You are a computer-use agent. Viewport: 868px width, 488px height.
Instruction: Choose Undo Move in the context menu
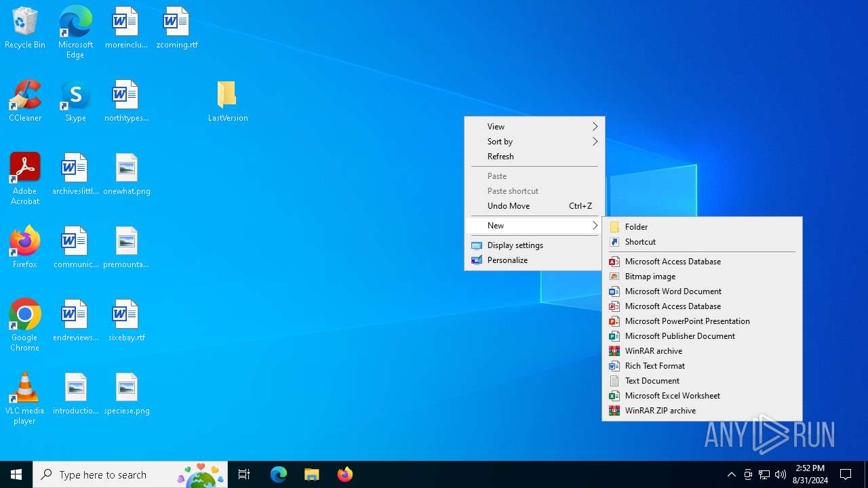point(534,206)
